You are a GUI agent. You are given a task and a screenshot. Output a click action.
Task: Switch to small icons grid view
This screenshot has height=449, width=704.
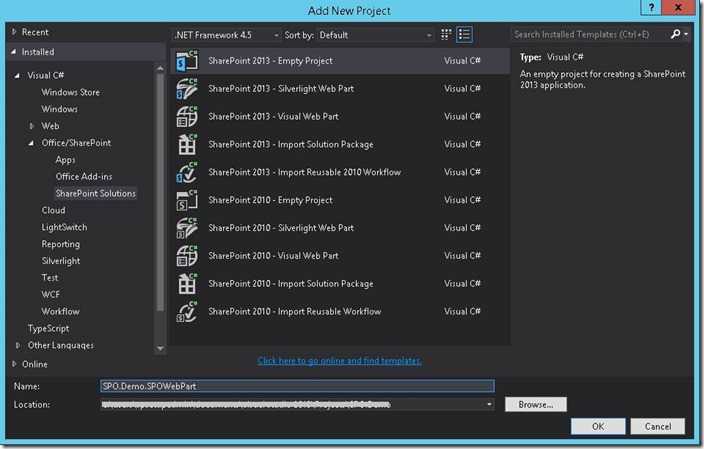point(446,35)
